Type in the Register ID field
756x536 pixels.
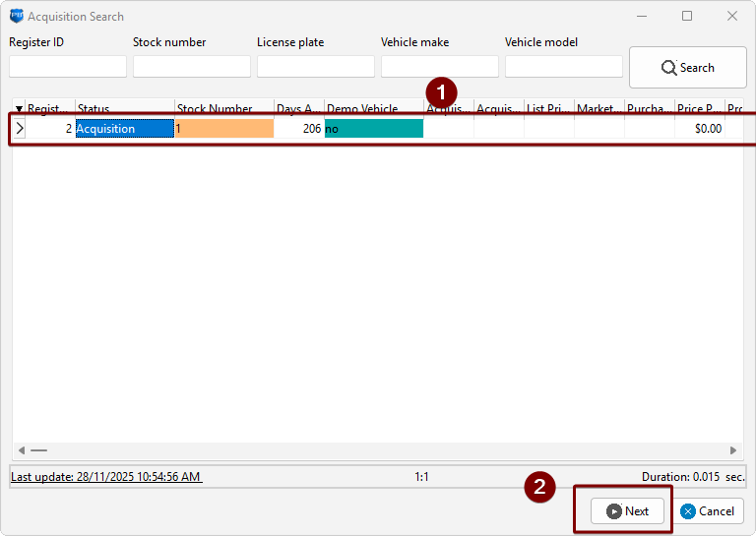coord(68,67)
